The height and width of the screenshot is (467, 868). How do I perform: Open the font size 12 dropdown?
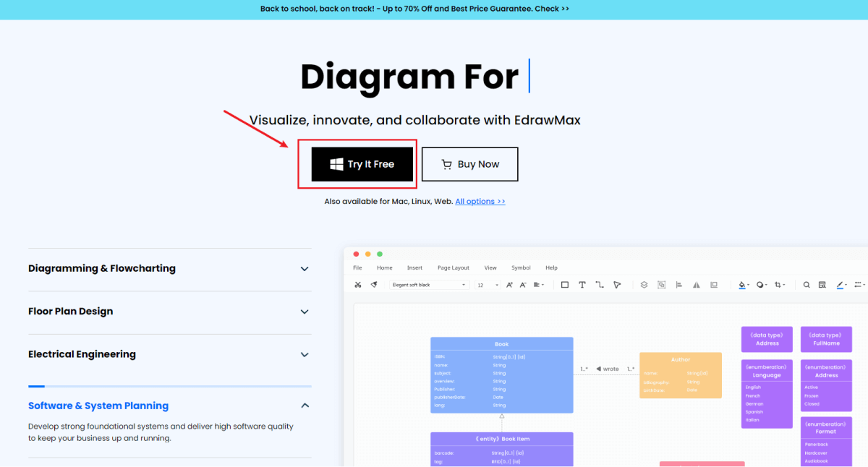tap(488, 285)
